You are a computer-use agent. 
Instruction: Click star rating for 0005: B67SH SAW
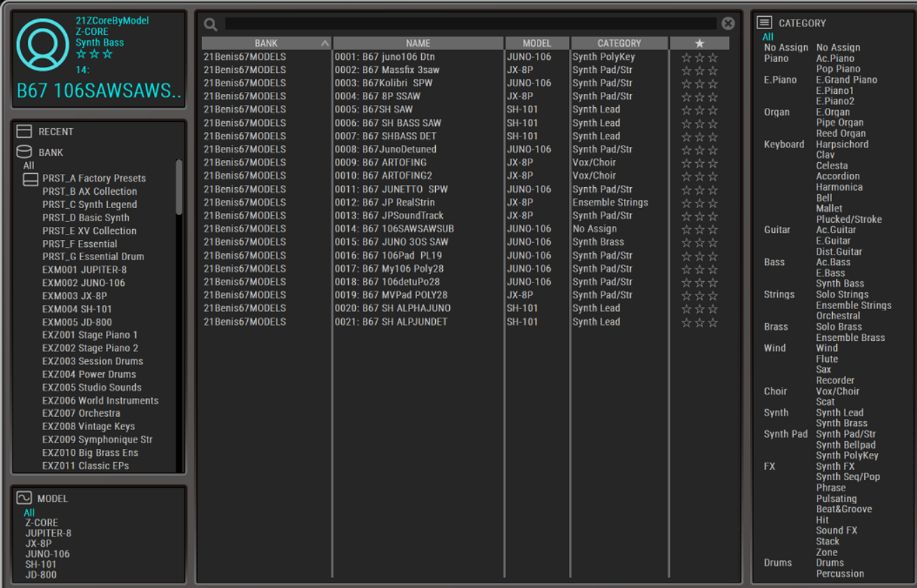point(700,110)
